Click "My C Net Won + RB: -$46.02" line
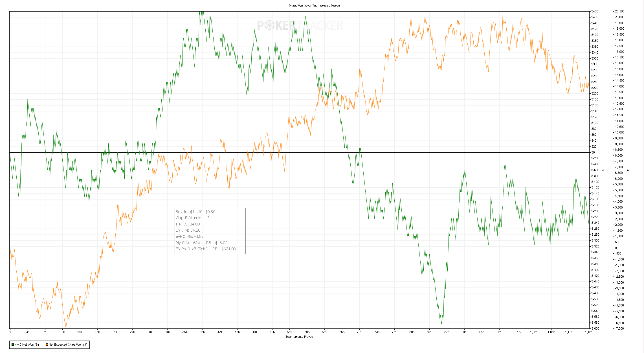This screenshot has height=353, width=644. [202, 243]
